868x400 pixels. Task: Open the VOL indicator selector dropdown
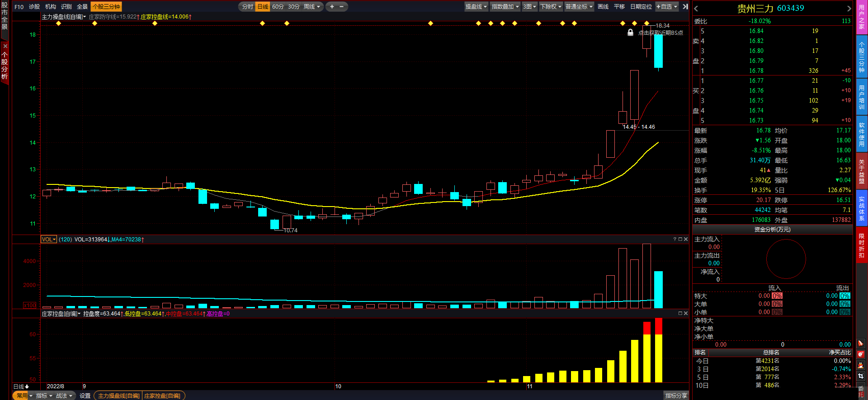pyautogui.click(x=49, y=239)
